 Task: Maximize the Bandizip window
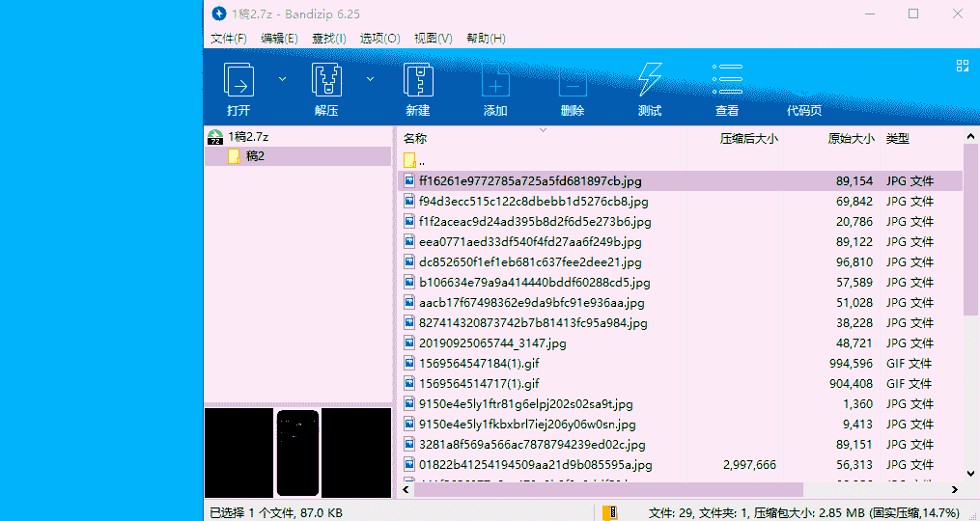[x=913, y=14]
